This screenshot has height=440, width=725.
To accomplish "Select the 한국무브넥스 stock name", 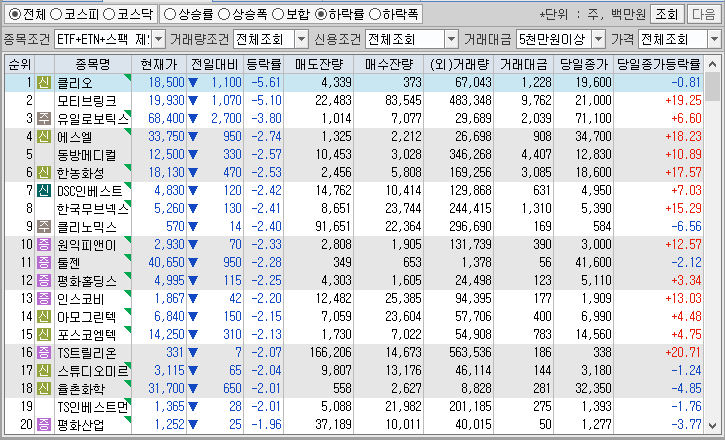I will click(x=93, y=208).
